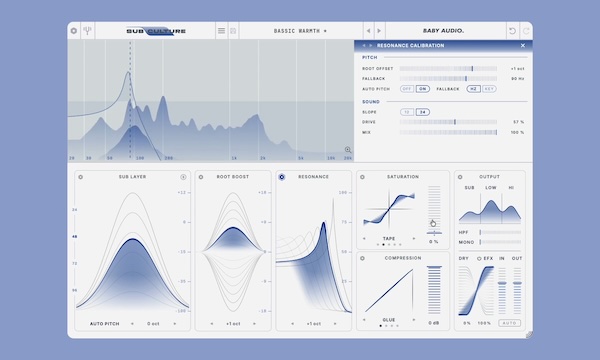Switch saturation type after Tape
Image resolution: width=600 pixels, height=360 pixels.
pos(414,238)
